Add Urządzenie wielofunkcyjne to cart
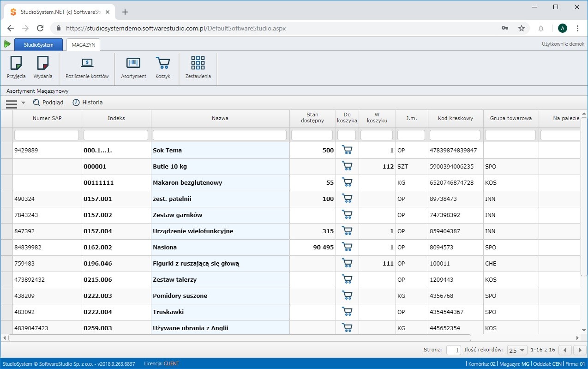 [x=347, y=231]
